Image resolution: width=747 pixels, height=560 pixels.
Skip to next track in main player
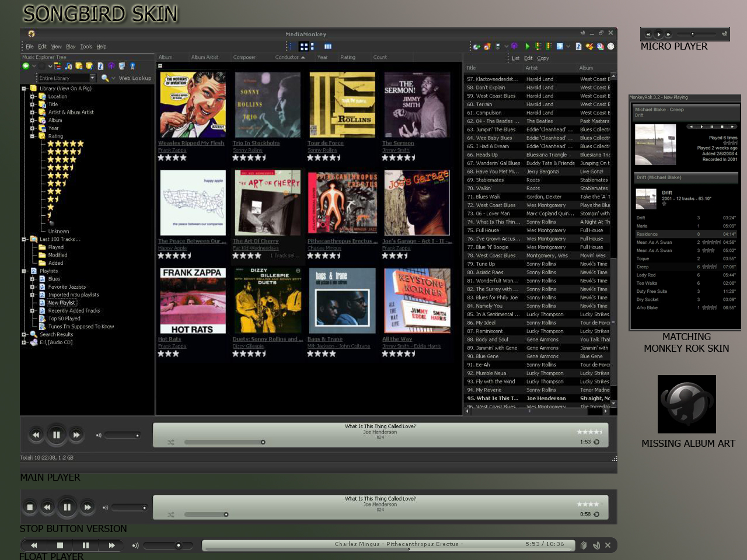(x=76, y=435)
